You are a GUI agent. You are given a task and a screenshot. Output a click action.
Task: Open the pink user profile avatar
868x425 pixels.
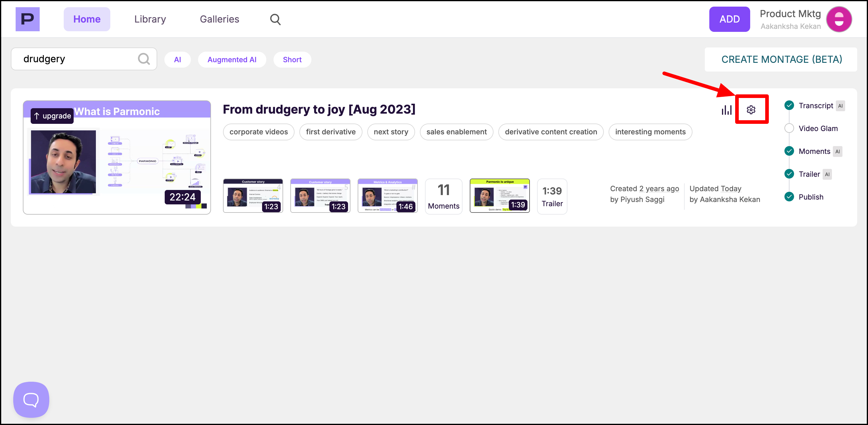pyautogui.click(x=839, y=19)
